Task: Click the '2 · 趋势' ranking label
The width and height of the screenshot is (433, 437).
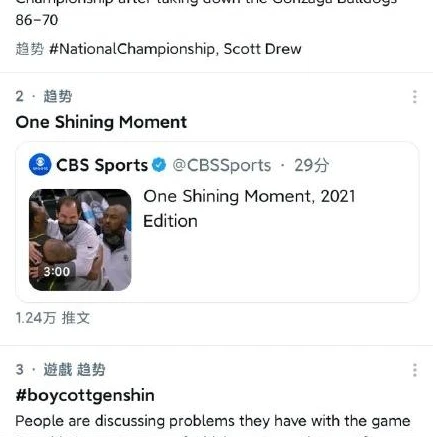Action: (44, 97)
